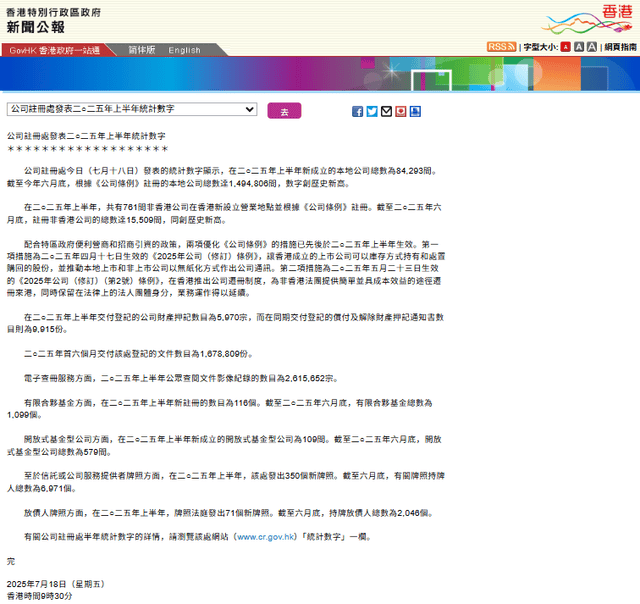
Task: Click the 香港特別行政區政府 header text
Action: point(53,13)
